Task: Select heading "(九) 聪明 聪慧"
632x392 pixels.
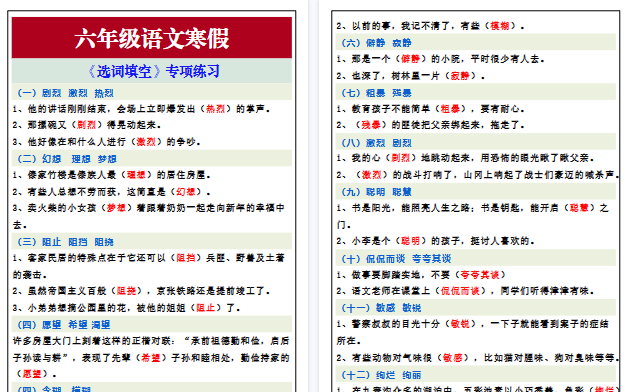Action: [376, 192]
